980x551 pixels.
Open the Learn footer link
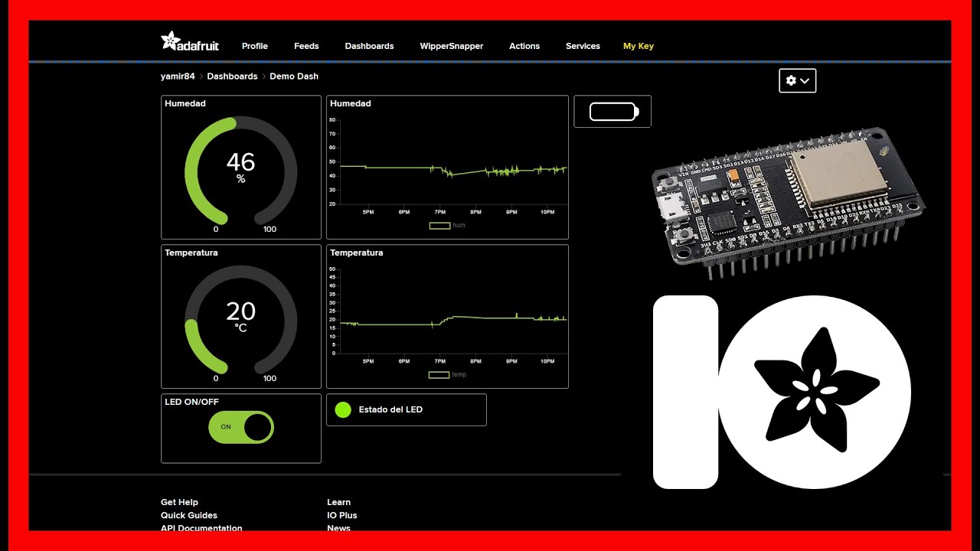tap(338, 502)
